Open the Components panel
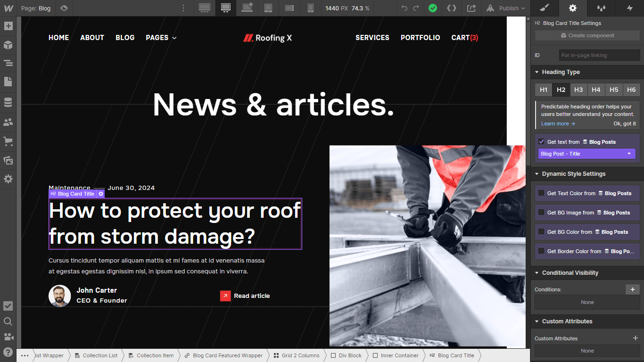644x362 pixels. coord(8,45)
